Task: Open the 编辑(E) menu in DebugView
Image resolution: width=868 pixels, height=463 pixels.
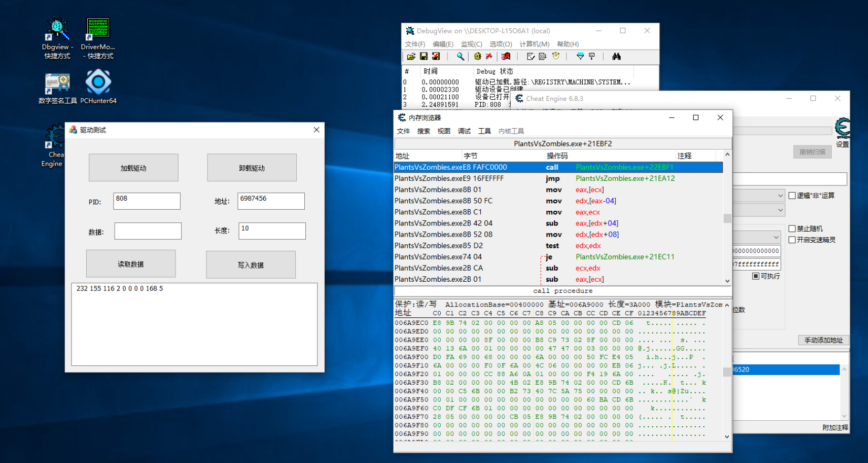Action: coord(443,44)
